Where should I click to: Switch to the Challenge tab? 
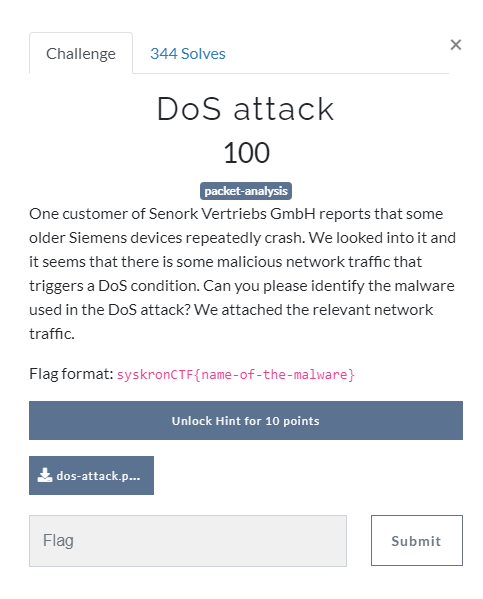coord(81,53)
